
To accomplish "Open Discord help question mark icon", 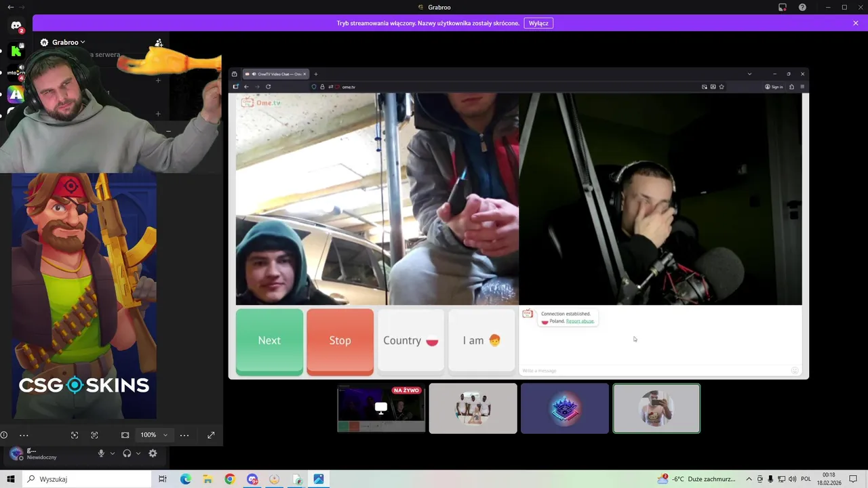I will [x=803, y=7].
